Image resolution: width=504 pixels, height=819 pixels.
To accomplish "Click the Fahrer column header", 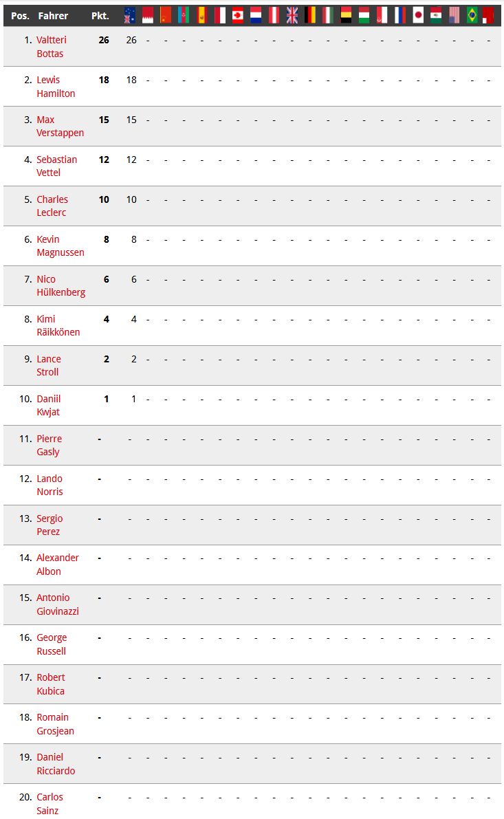I will click(x=53, y=16).
